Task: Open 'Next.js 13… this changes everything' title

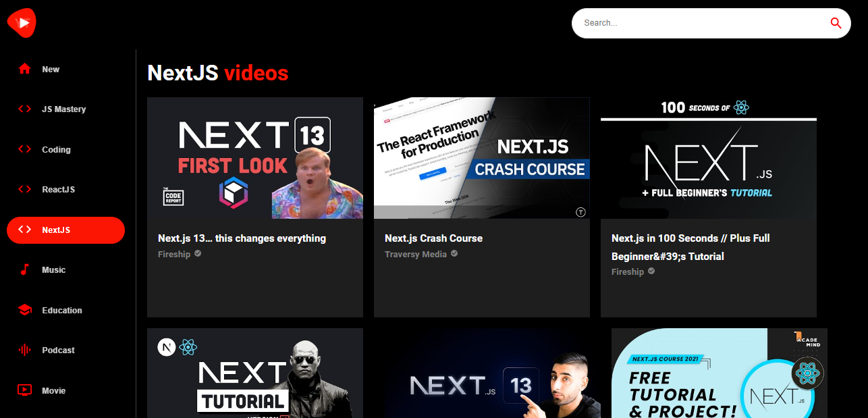Action: pos(242,238)
